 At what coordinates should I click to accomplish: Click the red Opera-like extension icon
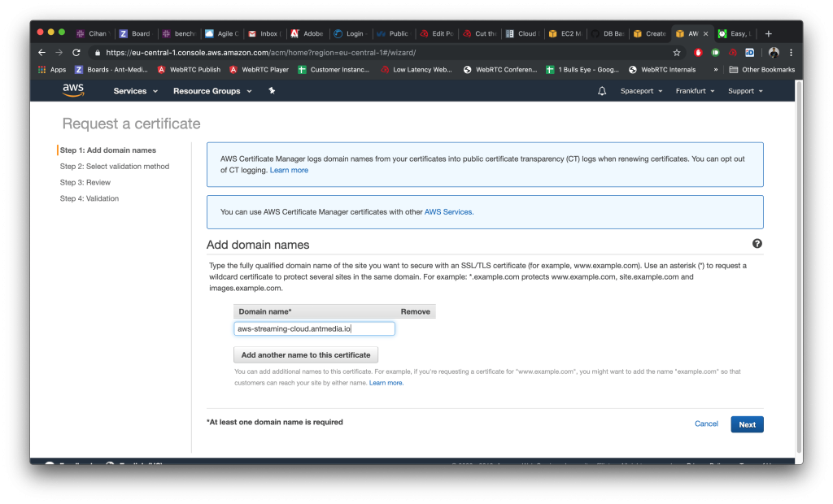pos(698,53)
